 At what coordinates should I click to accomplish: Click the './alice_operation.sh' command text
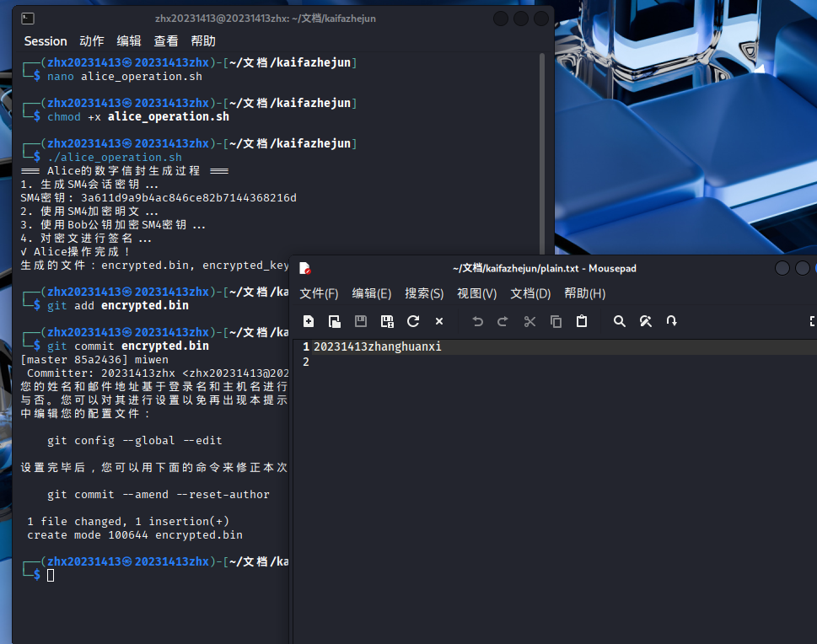pyautogui.click(x=115, y=158)
